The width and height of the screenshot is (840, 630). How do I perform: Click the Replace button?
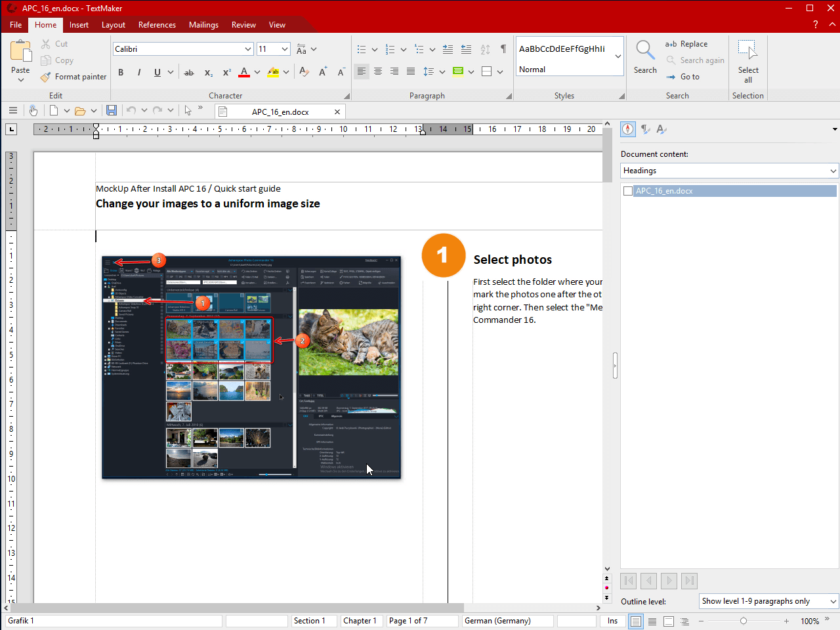[686, 44]
